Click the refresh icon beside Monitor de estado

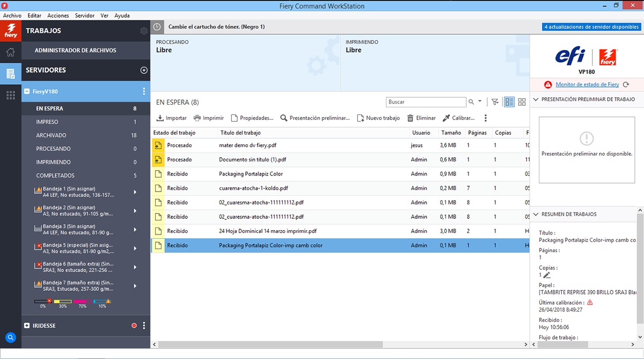pos(626,85)
